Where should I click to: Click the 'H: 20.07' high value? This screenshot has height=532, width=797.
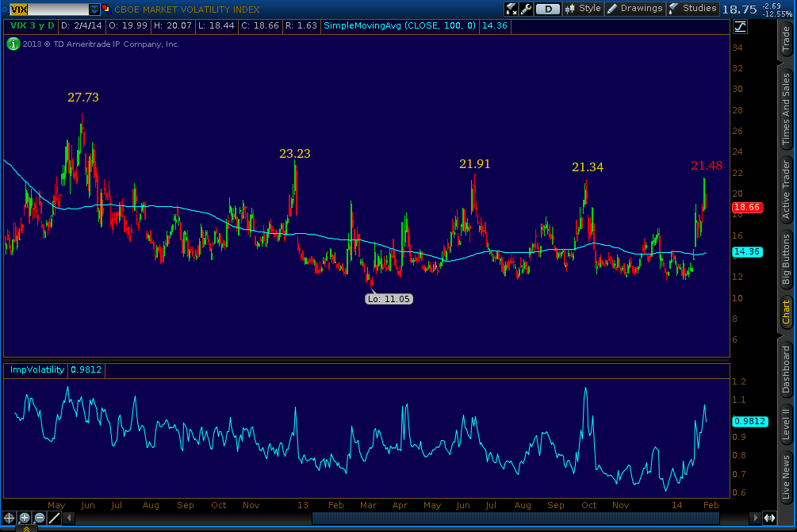tap(173, 25)
